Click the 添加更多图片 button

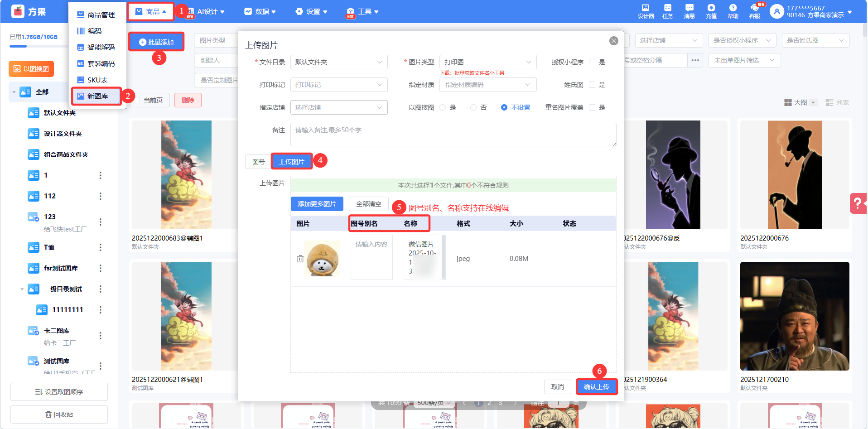[x=317, y=204]
